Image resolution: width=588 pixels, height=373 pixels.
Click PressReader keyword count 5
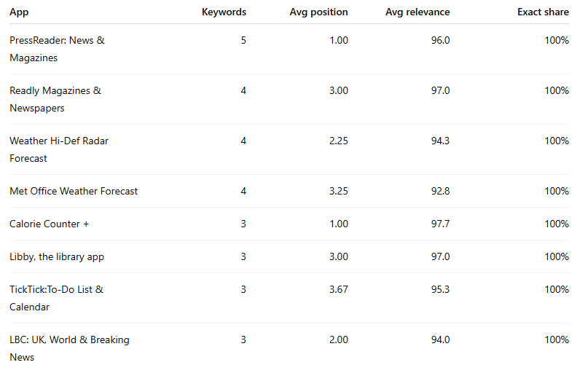(243, 41)
